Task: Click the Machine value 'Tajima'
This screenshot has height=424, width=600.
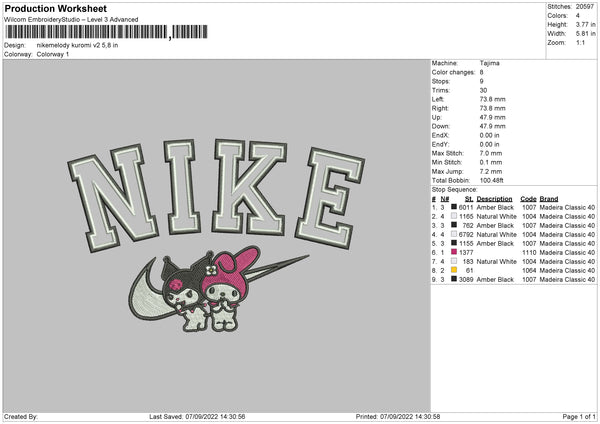Action: 489,63
